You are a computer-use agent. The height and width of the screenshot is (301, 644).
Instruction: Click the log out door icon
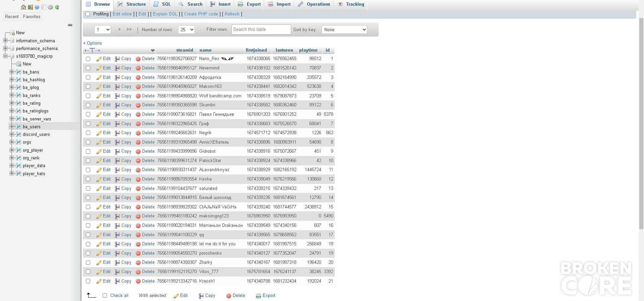tap(30, 7)
